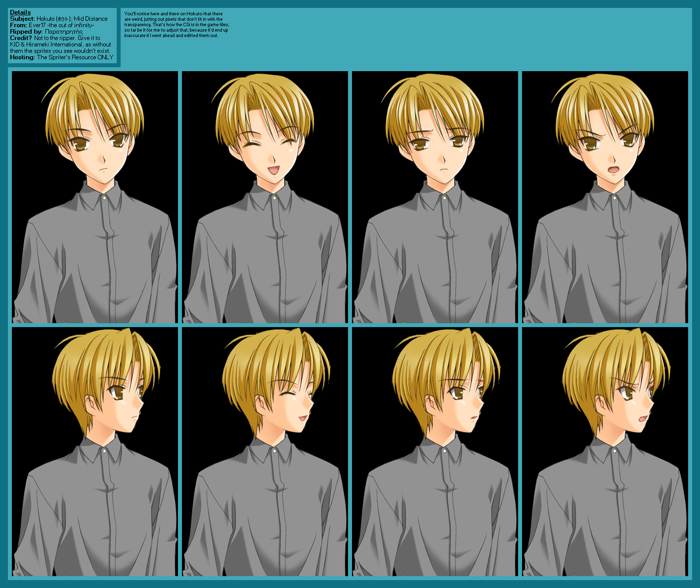700x588 pixels.
Task: Click the "Credit? Not to the ripper" line
Action: [x=55, y=38]
